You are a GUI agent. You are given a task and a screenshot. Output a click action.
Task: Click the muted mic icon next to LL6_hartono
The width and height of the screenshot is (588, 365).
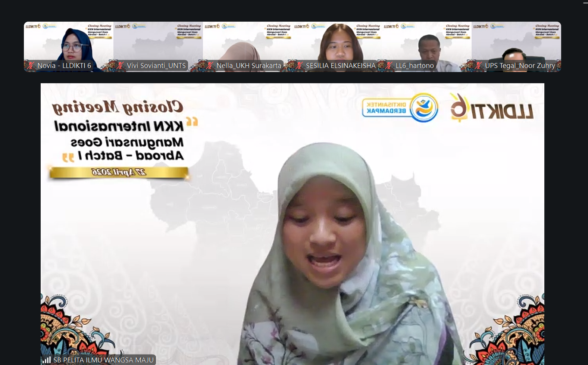click(389, 66)
